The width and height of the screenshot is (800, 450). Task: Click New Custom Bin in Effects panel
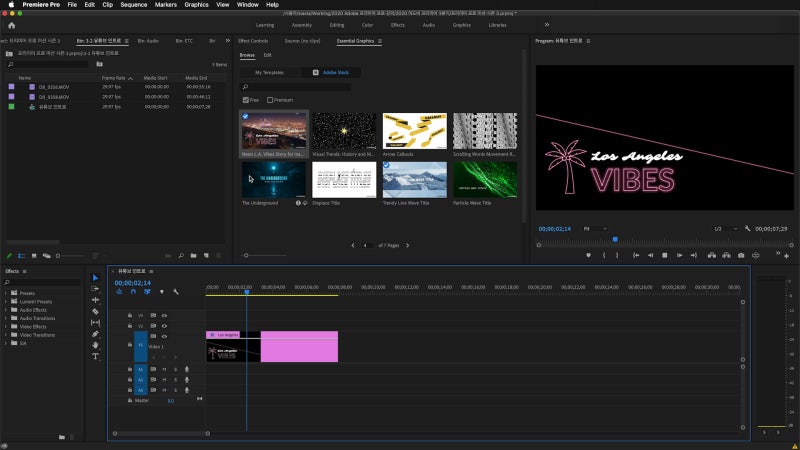pos(62,437)
